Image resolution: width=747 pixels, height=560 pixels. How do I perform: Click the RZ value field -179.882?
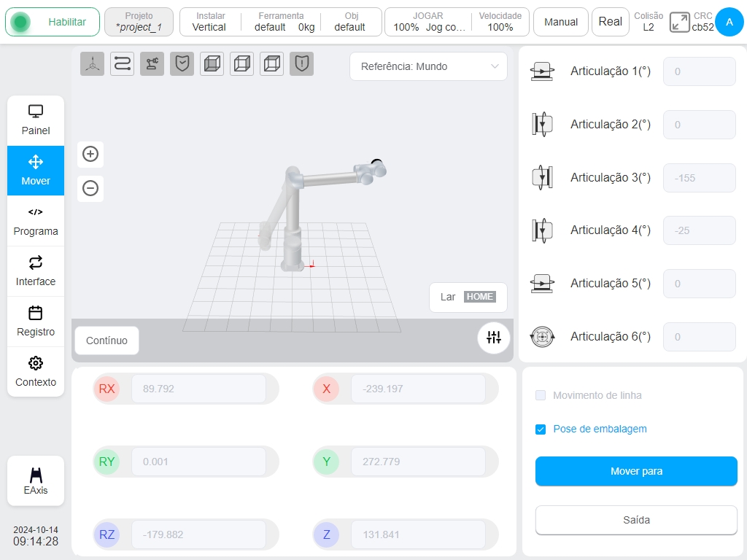tap(198, 534)
